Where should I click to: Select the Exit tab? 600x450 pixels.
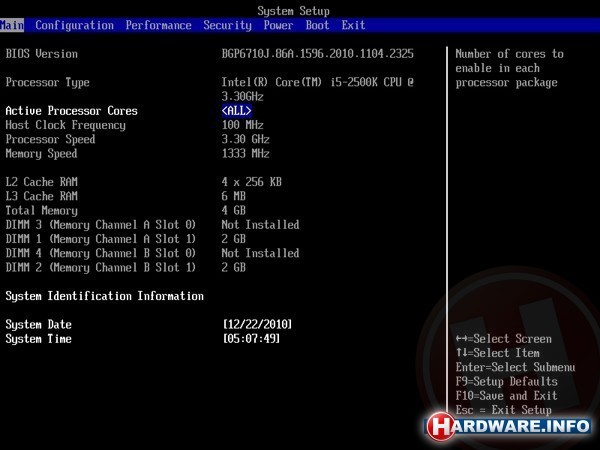click(353, 25)
